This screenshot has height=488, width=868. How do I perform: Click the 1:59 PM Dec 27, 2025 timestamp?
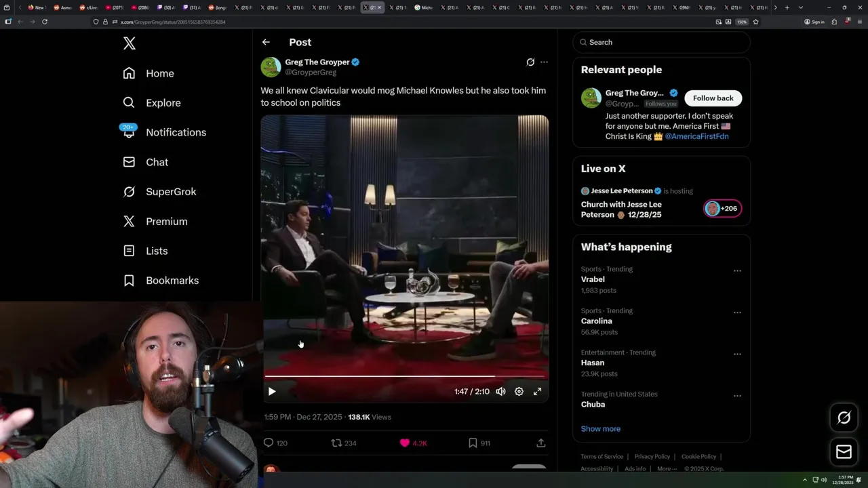pos(303,417)
